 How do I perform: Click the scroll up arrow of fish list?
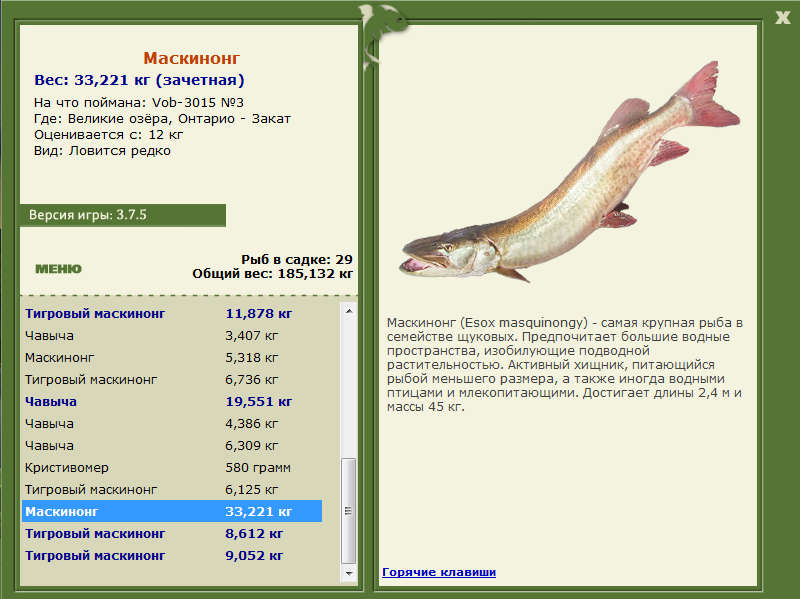pos(349,311)
